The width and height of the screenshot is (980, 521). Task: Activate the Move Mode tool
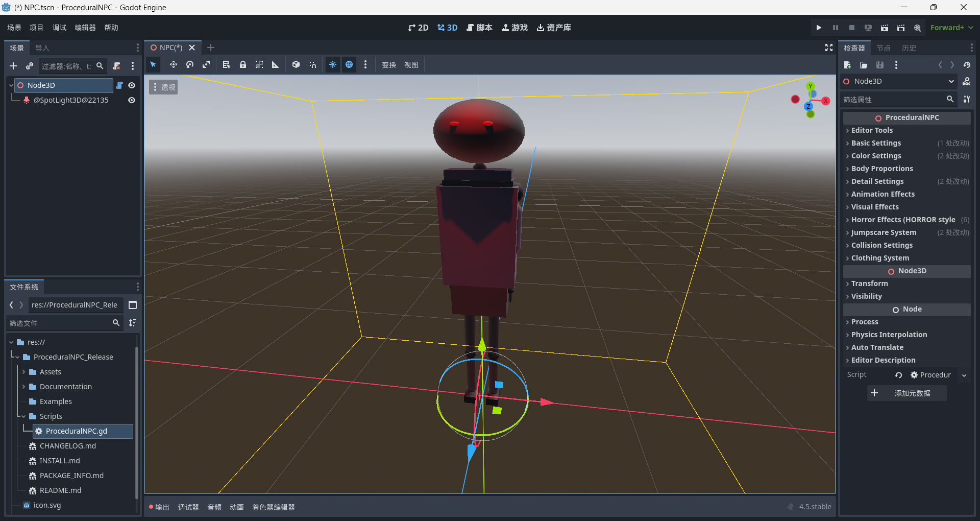click(x=174, y=65)
